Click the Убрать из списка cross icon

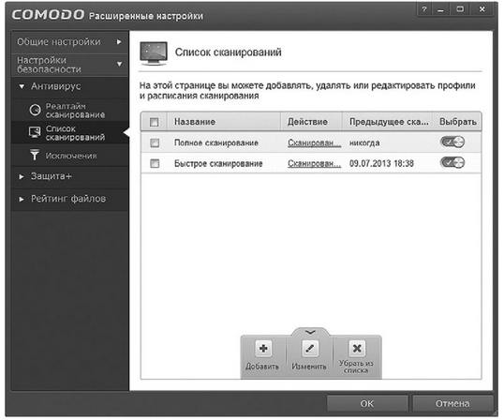point(357,349)
